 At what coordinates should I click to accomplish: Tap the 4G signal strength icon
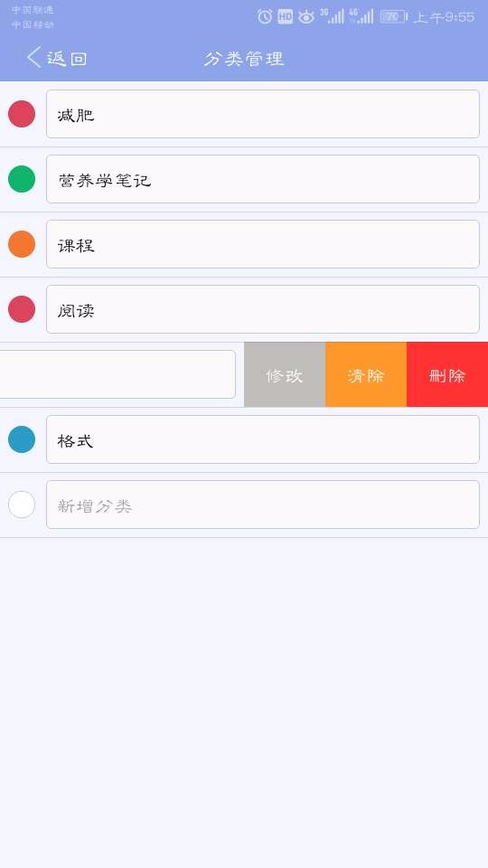pyautogui.click(x=361, y=16)
